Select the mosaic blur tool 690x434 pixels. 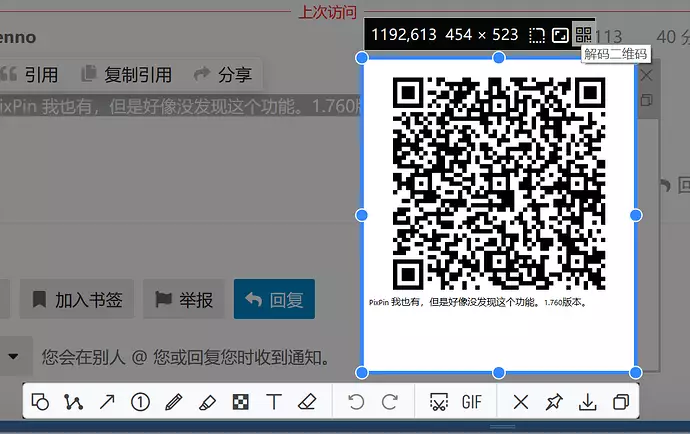tap(241, 401)
